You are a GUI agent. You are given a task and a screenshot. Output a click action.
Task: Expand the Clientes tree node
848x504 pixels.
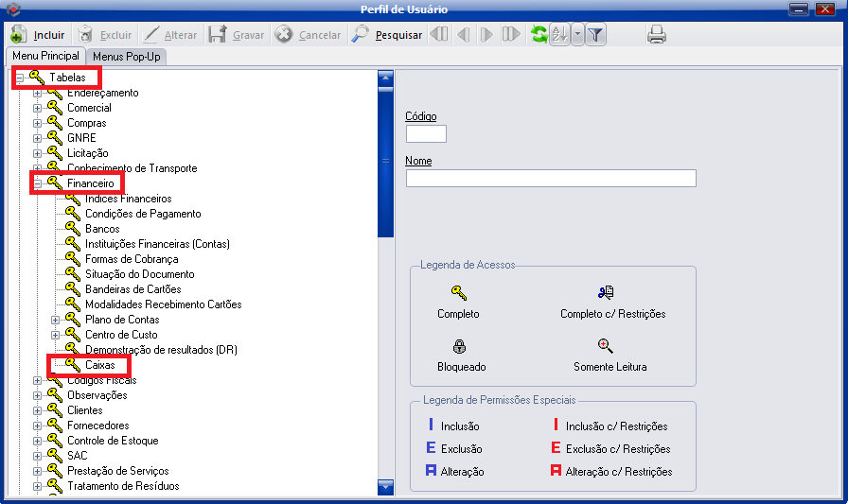[x=38, y=410]
